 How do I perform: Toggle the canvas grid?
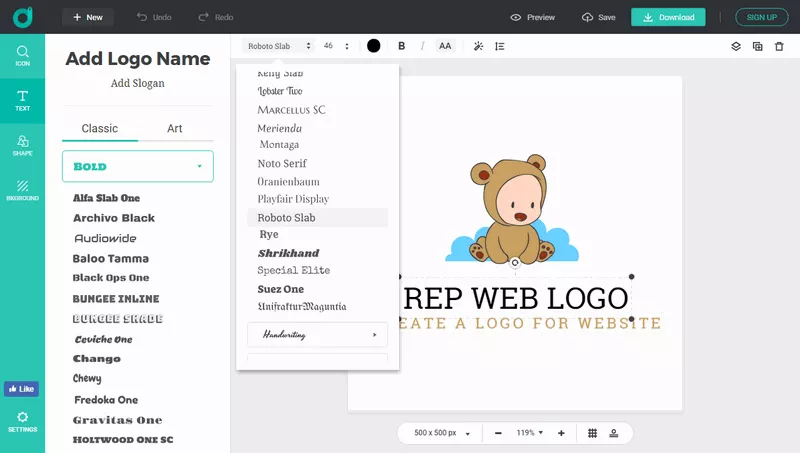click(x=592, y=433)
